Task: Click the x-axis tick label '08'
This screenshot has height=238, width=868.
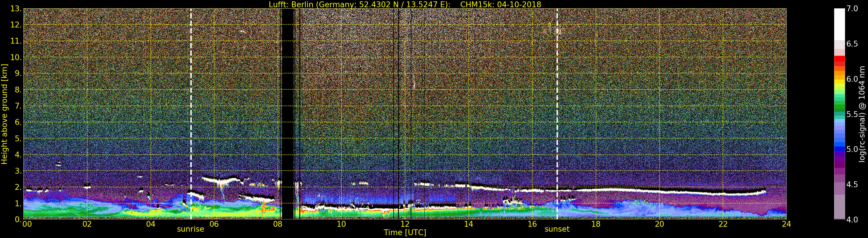Action: pyautogui.click(x=278, y=224)
